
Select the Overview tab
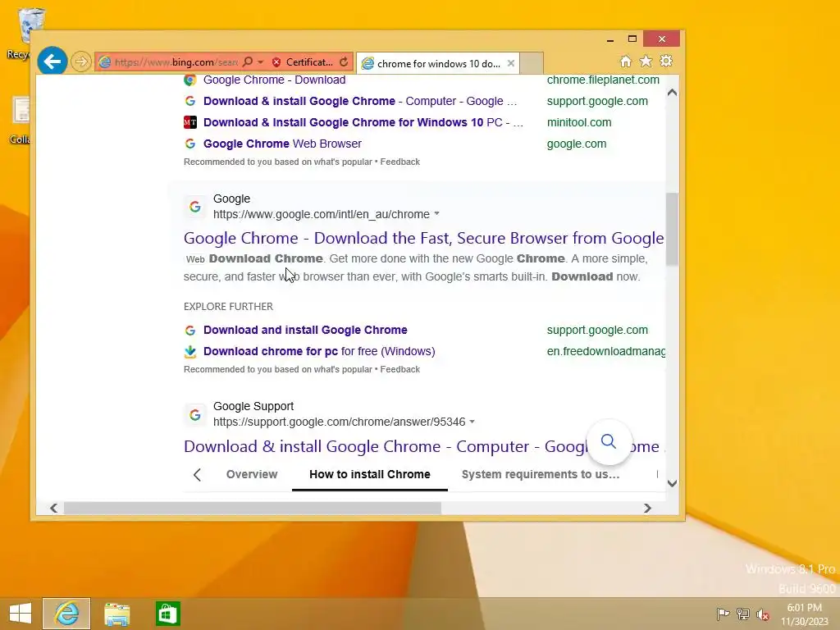(x=252, y=474)
